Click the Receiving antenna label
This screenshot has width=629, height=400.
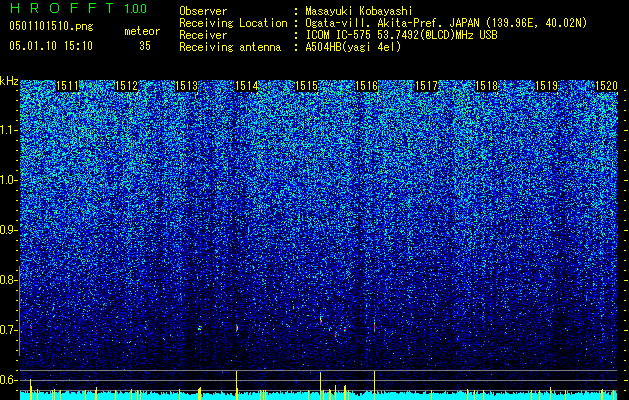click(x=230, y=47)
